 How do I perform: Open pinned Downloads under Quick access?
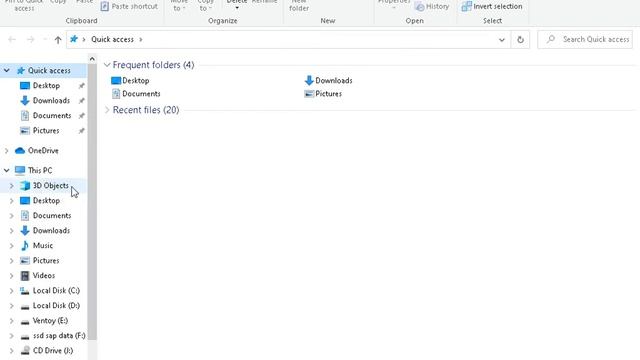(51, 101)
